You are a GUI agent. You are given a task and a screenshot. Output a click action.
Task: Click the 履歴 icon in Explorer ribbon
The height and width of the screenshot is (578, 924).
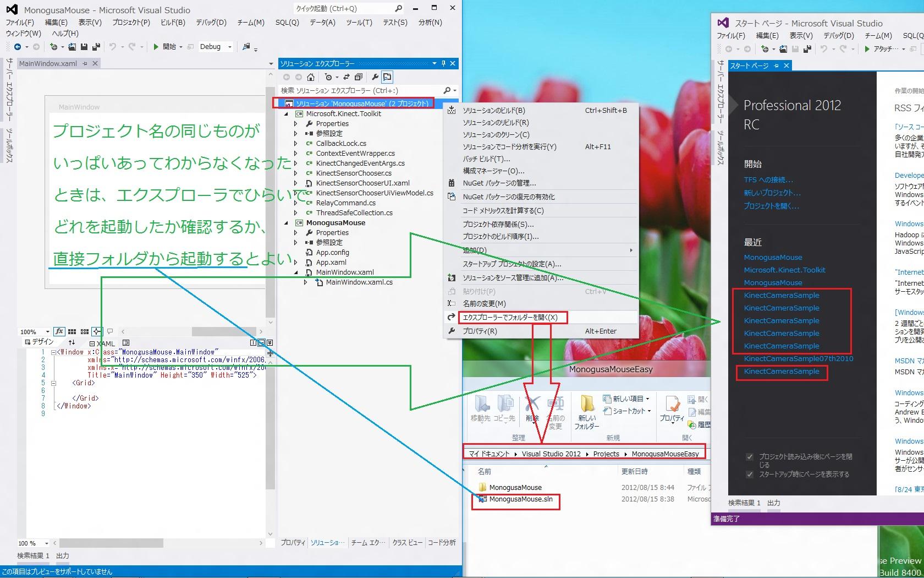pos(698,424)
